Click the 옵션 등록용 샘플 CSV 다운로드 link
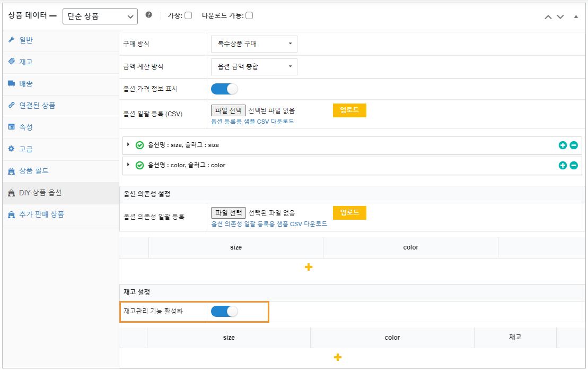Image resolution: width=588 pixels, height=370 pixels. [252, 122]
